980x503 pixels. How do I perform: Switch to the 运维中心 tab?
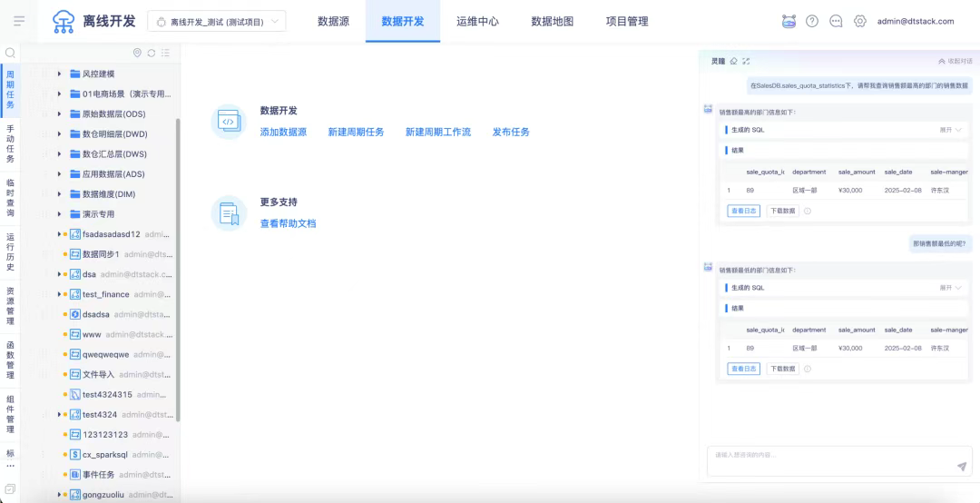click(477, 21)
